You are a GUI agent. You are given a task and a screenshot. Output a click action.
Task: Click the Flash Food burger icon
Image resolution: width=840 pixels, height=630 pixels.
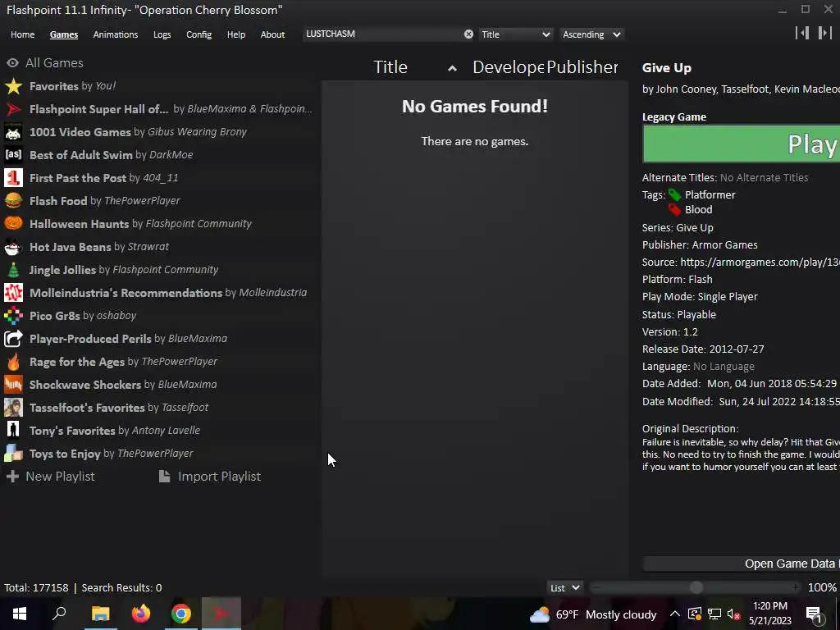[x=13, y=201]
